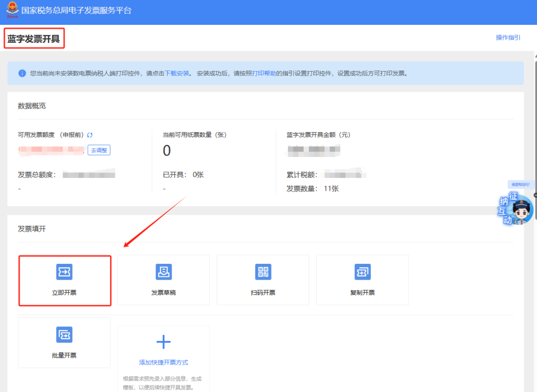Open the 征纳互动 assistant avatar
Image resolution: width=537 pixels, height=392 pixels.
coord(517,209)
